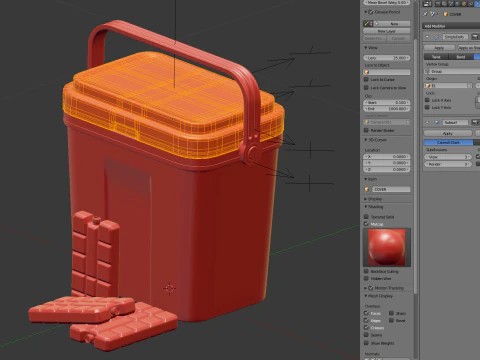Click the Grease Pencil draw icon
The height and width of the screenshot is (360, 480).
[x=368, y=24]
